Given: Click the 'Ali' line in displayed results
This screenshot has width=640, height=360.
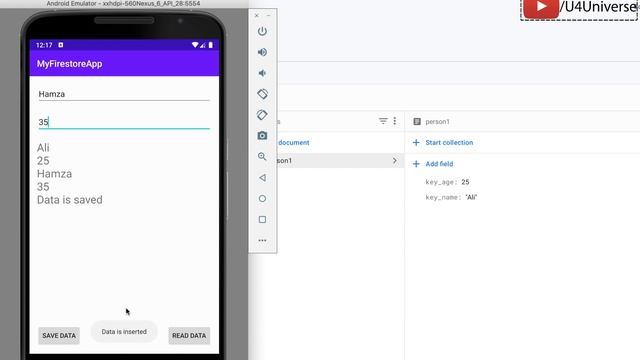Looking at the screenshot, I should pos(43,148).
